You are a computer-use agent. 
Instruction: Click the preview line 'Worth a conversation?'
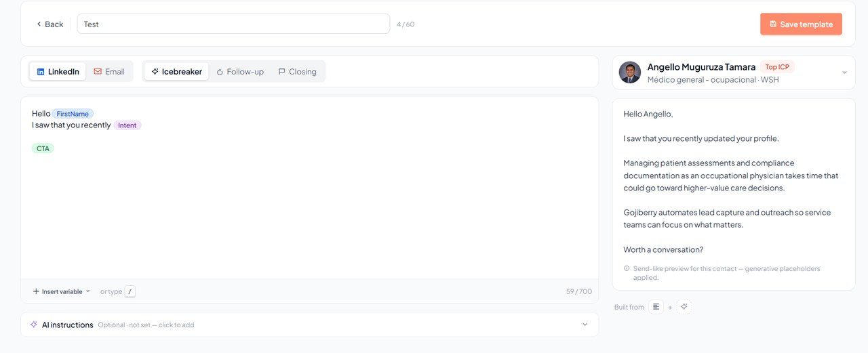(663, 249)
